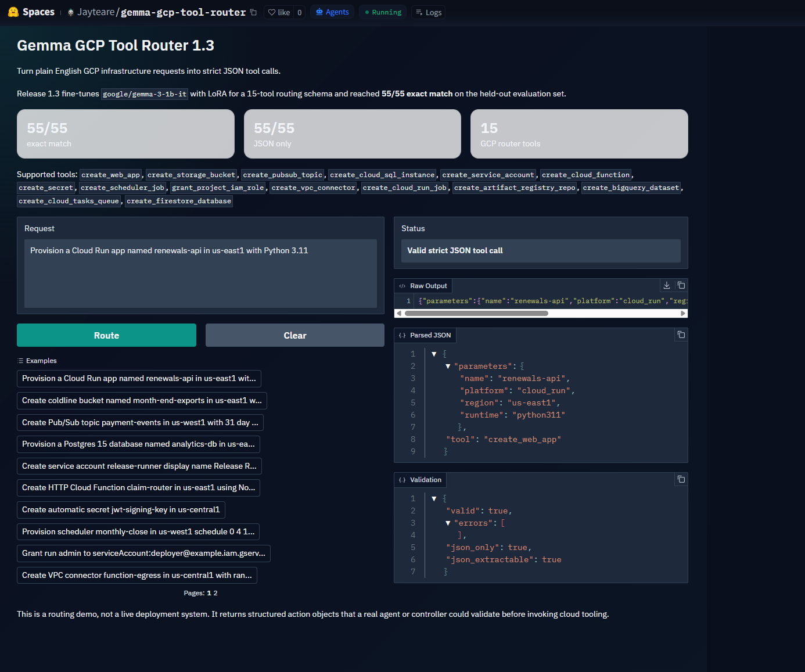The width and height of the screenshot is (805, 672).
Task: Collapse the "parameters" node in Parsed JSON
Action: (448, 366)
